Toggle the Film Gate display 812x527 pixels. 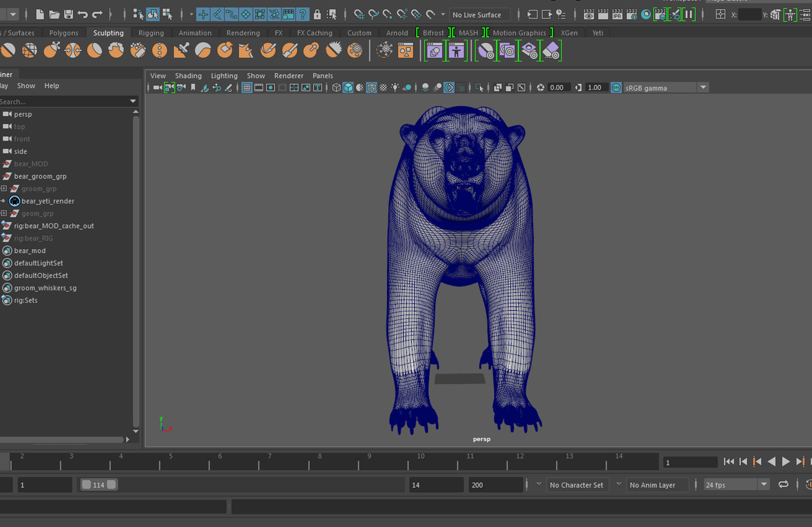(259, 88)
